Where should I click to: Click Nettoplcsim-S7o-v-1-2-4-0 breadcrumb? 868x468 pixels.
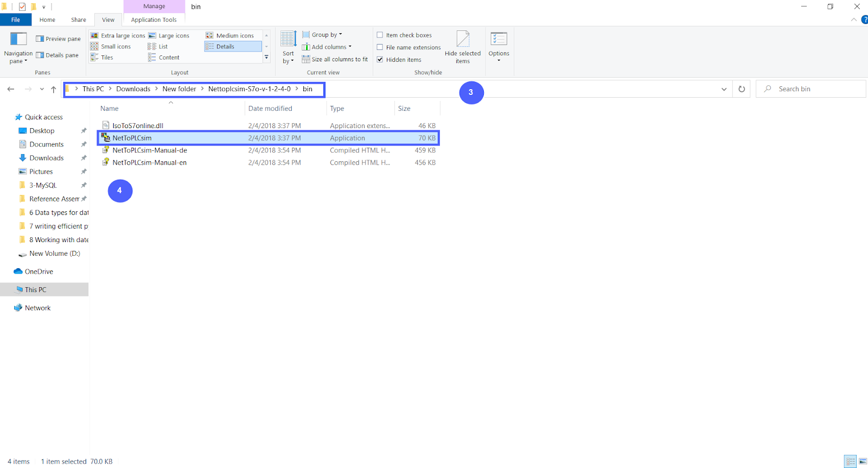tap(250, 89)
